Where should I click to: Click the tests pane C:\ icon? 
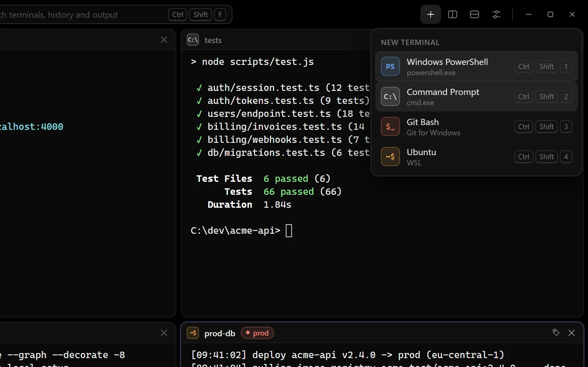point(193,40)
